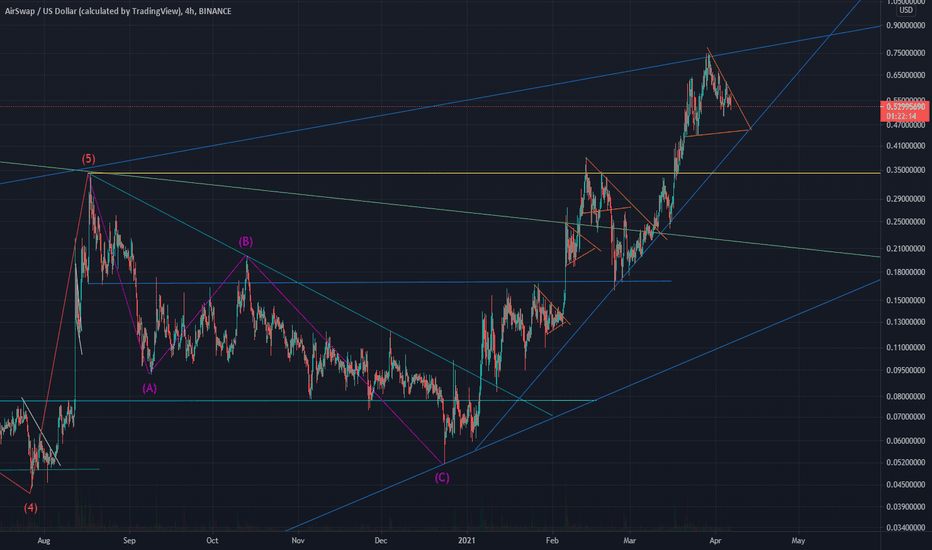Click the 0.06000000 price axis label
The height and width of the screenshot is (550, 932).
coord(905,441)
